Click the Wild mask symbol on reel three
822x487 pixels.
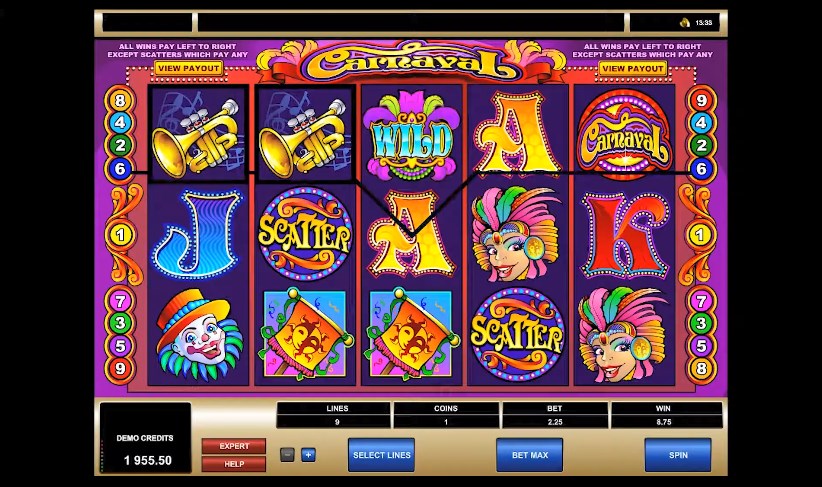coord(412,135)
